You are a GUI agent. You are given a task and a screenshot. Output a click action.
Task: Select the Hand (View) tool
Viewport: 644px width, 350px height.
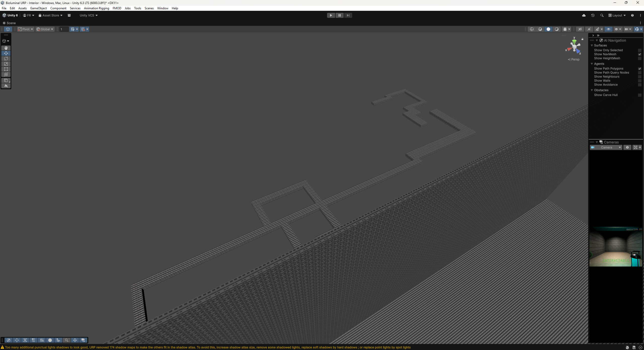6,48
